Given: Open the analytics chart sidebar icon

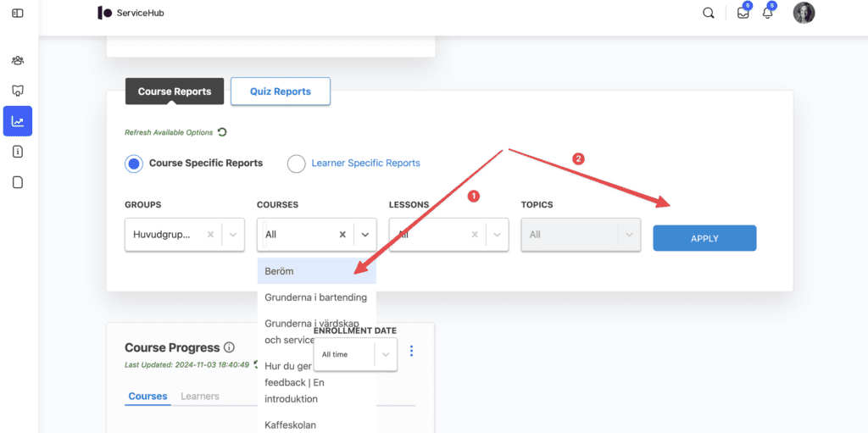Looking at the screenshot, I should click(x=18, y=121).
